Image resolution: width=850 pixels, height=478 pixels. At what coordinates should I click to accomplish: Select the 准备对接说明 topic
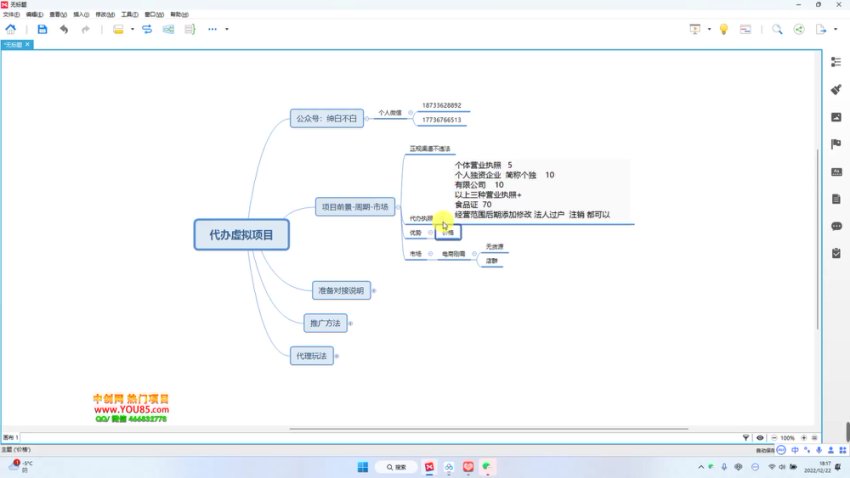coord(341,290)
